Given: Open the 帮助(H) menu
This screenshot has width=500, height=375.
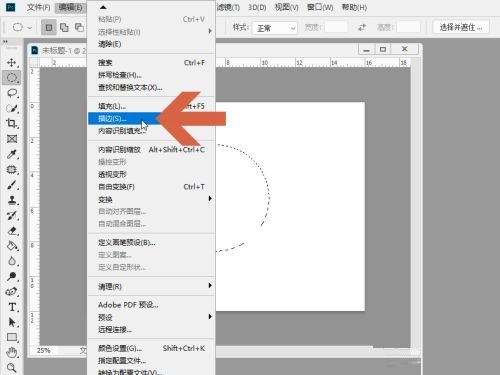Looking at the screenshot, I should click(x=354, y=7).
